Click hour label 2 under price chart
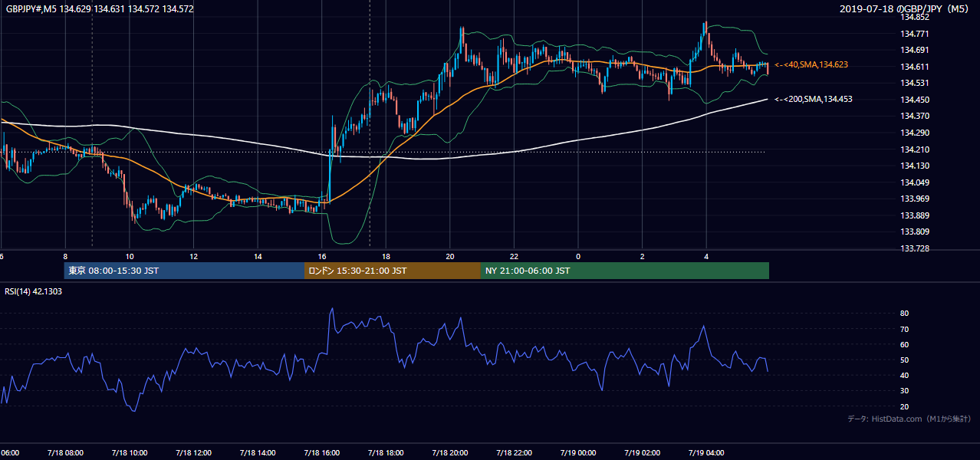Screen dimensions: 980x460 click(x=642, y=256)
